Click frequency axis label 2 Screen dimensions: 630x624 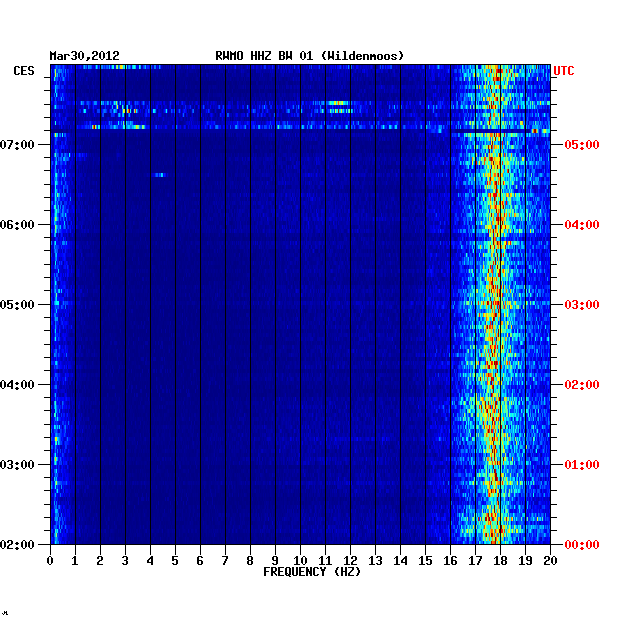[100, 561]
